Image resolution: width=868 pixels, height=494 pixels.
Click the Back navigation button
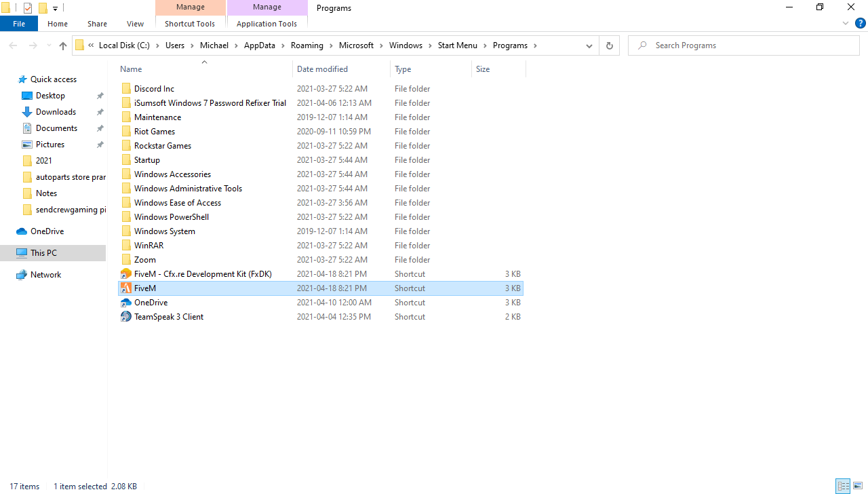click(x=13, y=45)
